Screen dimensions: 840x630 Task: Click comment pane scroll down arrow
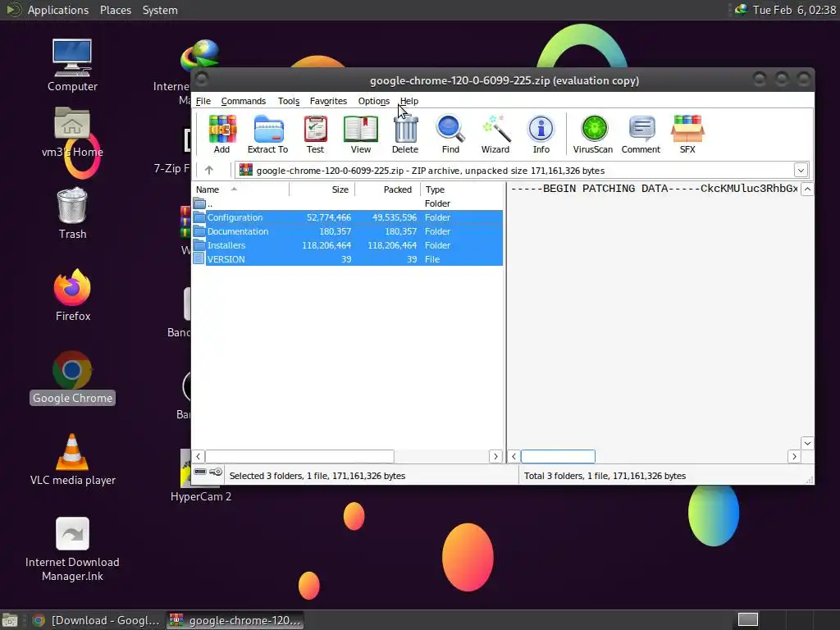(x=807, y=443)
